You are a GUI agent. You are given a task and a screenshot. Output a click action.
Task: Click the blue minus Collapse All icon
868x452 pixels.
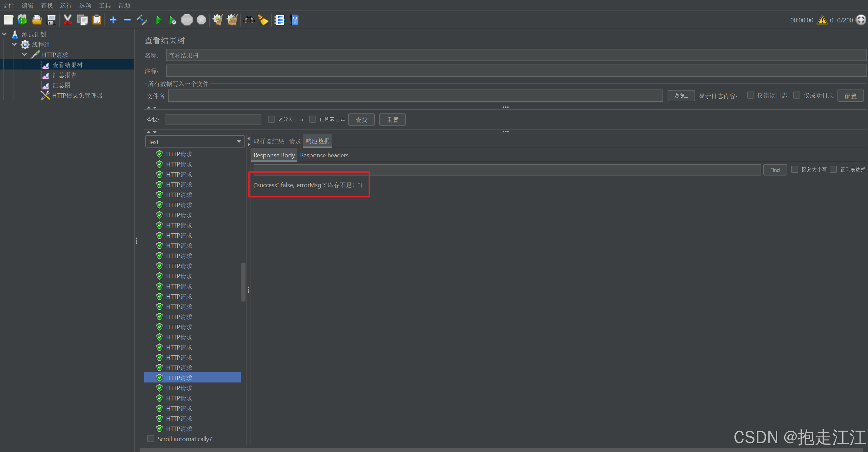pos(127,20)
